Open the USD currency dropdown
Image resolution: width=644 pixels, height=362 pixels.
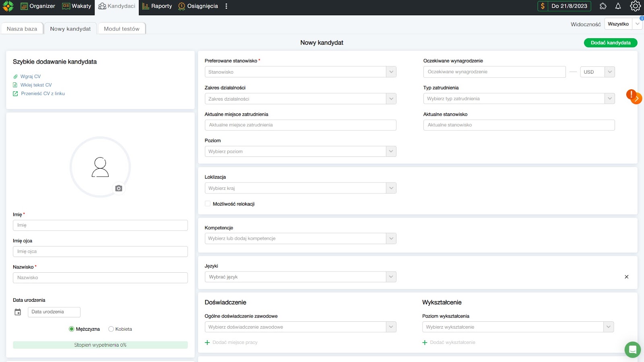(x=597, y=72)
